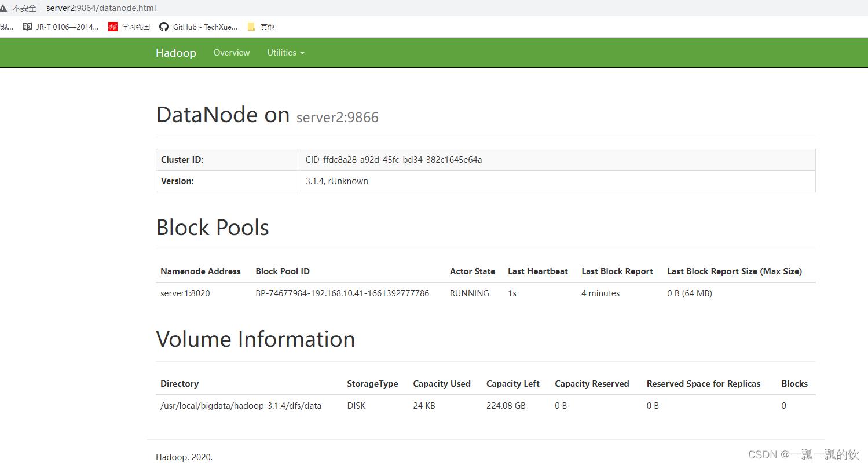The image size is (868, 466).
Task: Expand the Utilities dropdown menu
Action: [x=285, y=53]
